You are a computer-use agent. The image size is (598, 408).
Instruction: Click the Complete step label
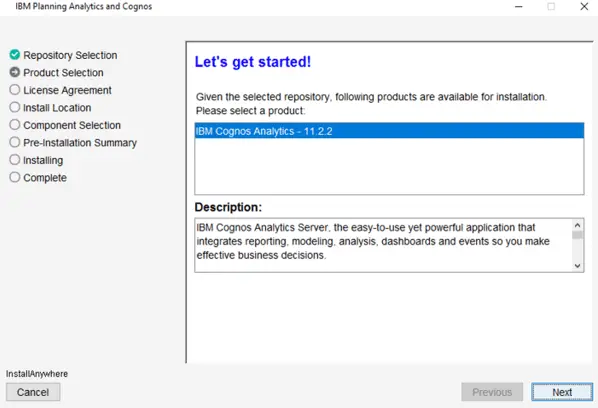[45, 178]
